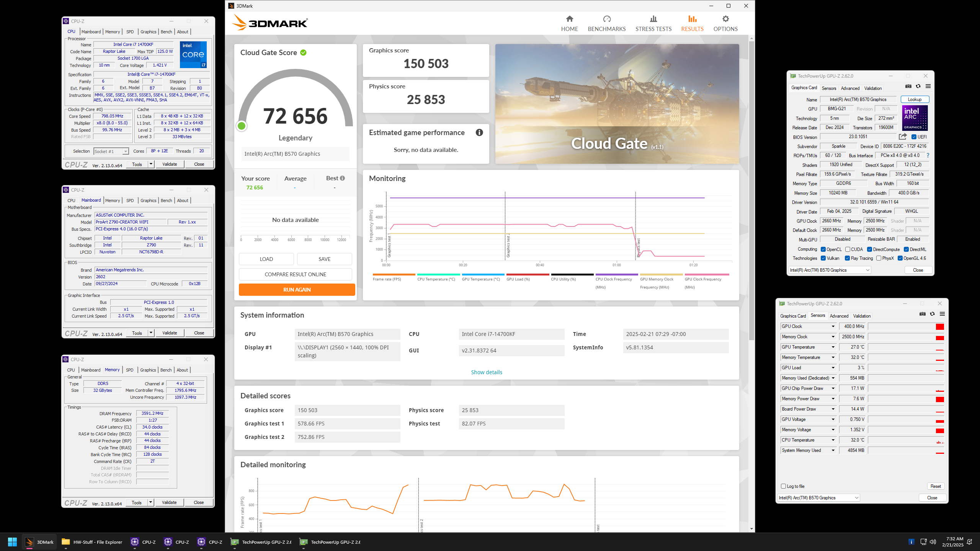
Task: Click the volume icon in the system tray
Action: 933,542
